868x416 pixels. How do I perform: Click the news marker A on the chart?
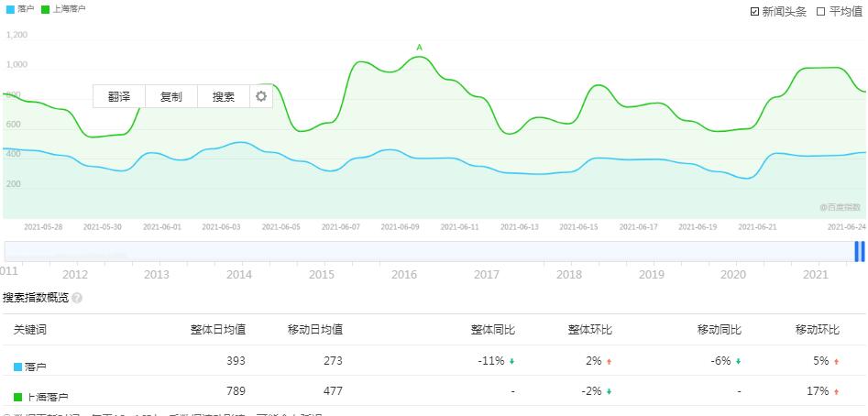click(x=419, y=48)
